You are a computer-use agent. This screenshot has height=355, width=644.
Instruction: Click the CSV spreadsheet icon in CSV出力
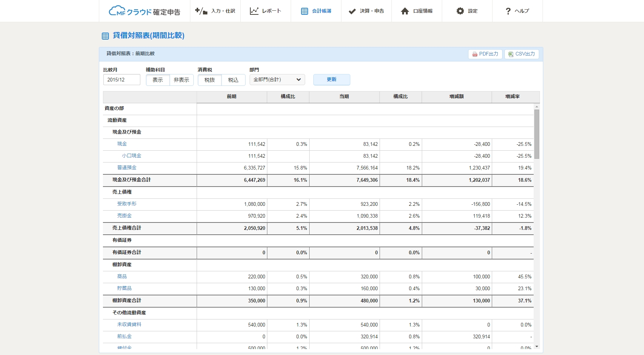511,54
